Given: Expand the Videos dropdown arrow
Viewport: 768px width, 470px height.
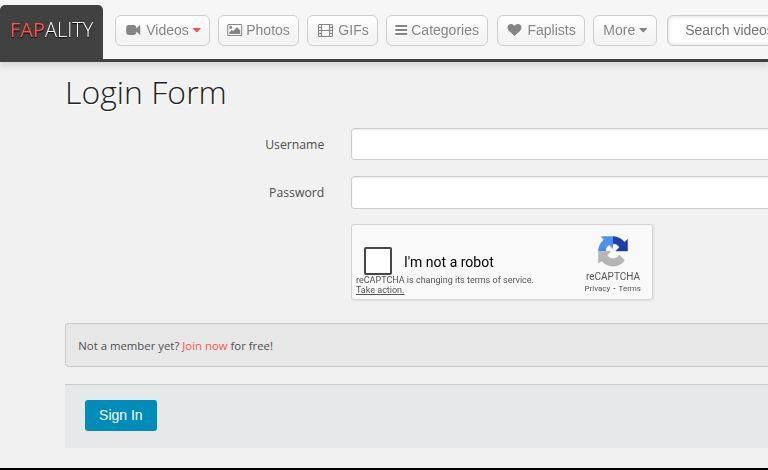Looking at the screenshot, I should click(197, 30).
